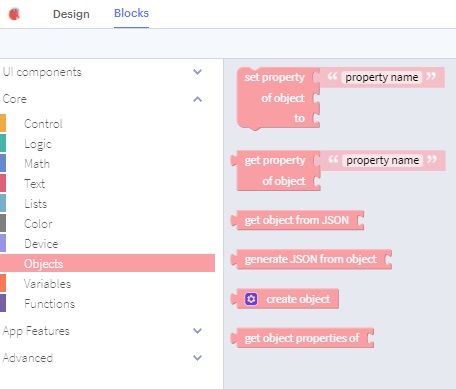Screen dimensions: 456x389
Task: Select the Math category
Action: [37, 164]
